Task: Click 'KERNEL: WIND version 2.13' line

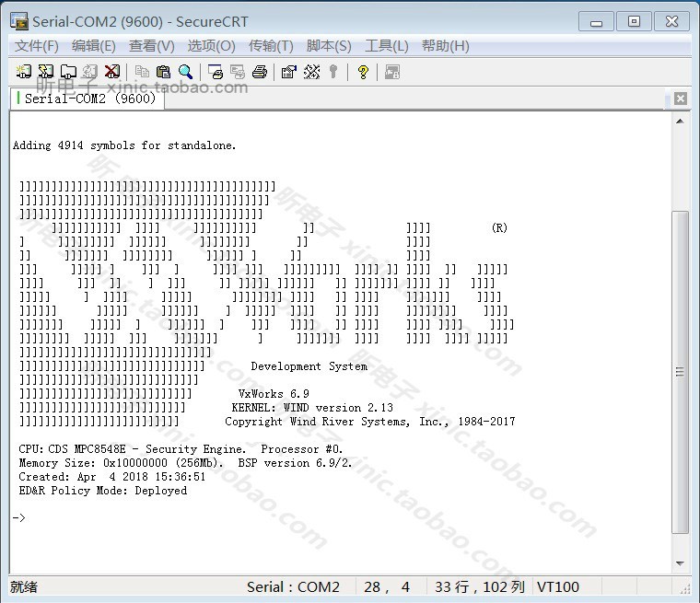Action: (x=312, y=408)
